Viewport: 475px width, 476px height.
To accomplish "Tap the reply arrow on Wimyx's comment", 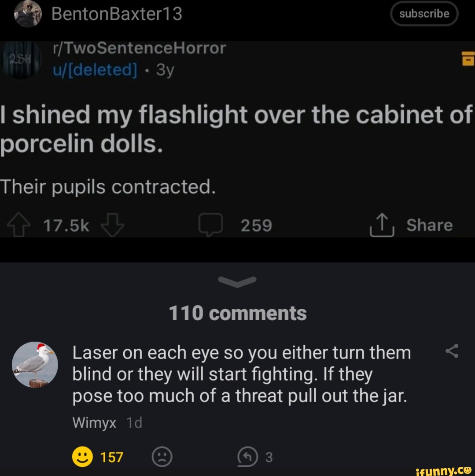I will (247, 457).
